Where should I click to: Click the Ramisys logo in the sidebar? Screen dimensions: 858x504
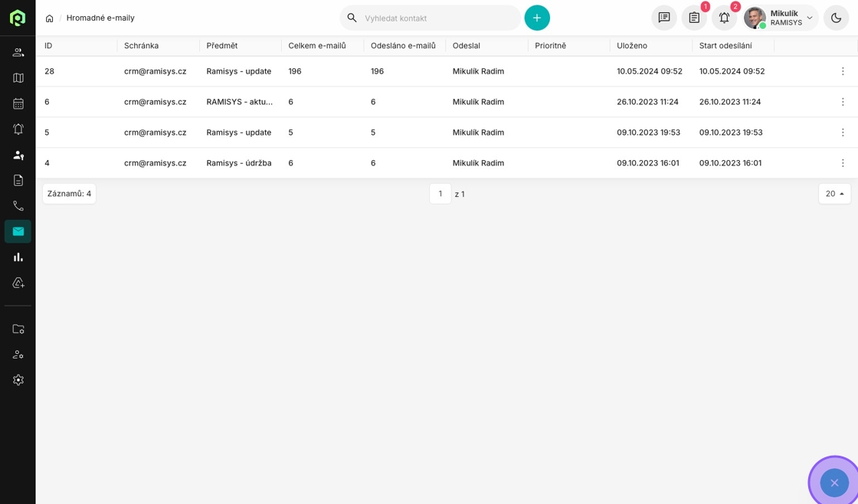pyautogui.click(x=18, y=18)
